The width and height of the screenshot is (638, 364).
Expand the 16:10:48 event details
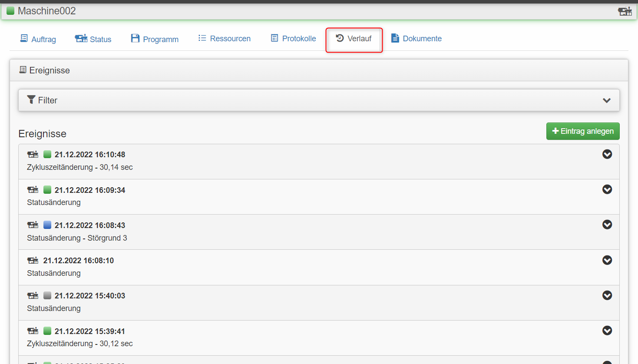point(607,154)
